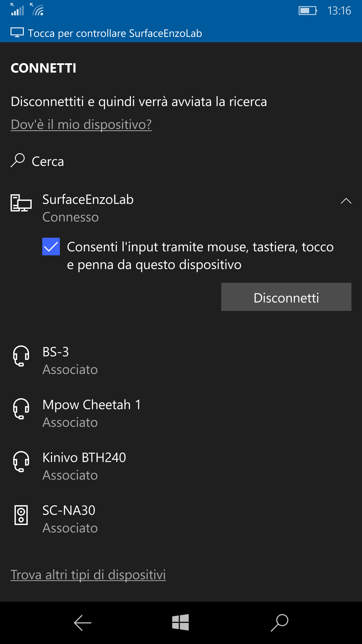Click the SurfaceEnzoLab computer device icon
The image size is (362, 644).
[21, 203]
